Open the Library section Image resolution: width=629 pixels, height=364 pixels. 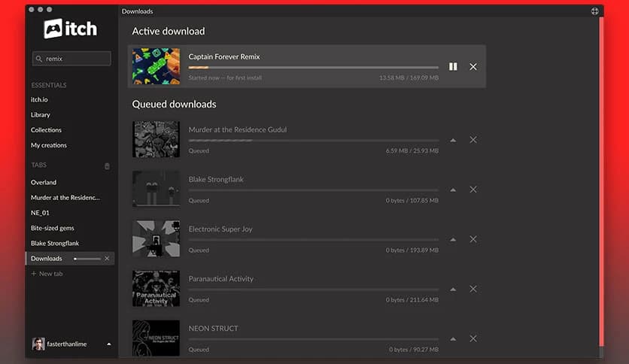pyautogui.click(x=41, y=114)
